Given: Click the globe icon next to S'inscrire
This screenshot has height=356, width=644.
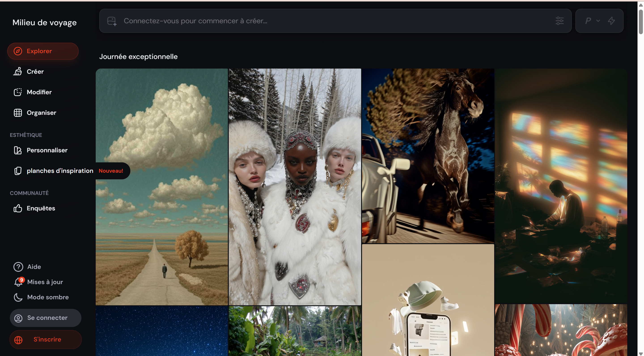Looking at the screenshot, I should tap(18, 339).
